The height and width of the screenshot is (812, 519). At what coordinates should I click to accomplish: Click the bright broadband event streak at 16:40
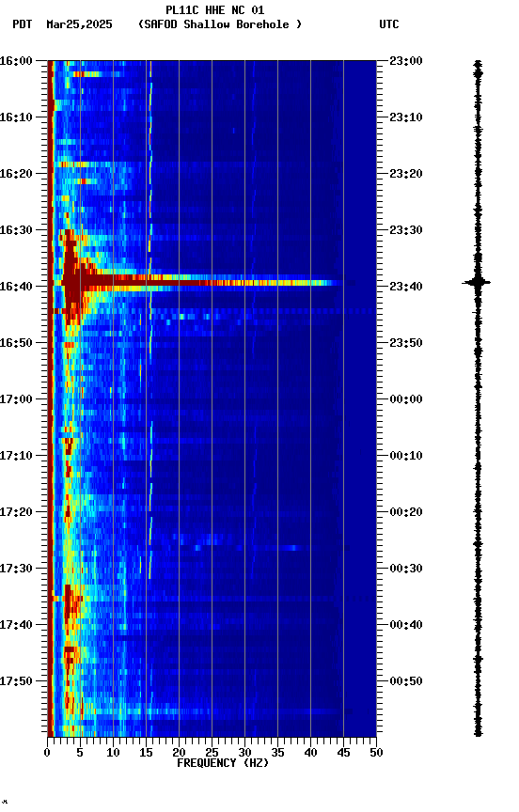(202, 283)
